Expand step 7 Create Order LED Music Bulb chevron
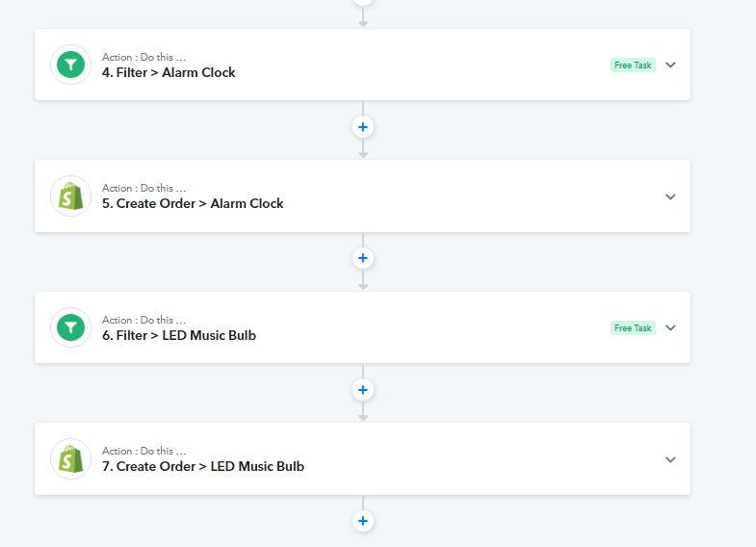Viewport: 756px width, 547px height. click(x=671, y=459)
